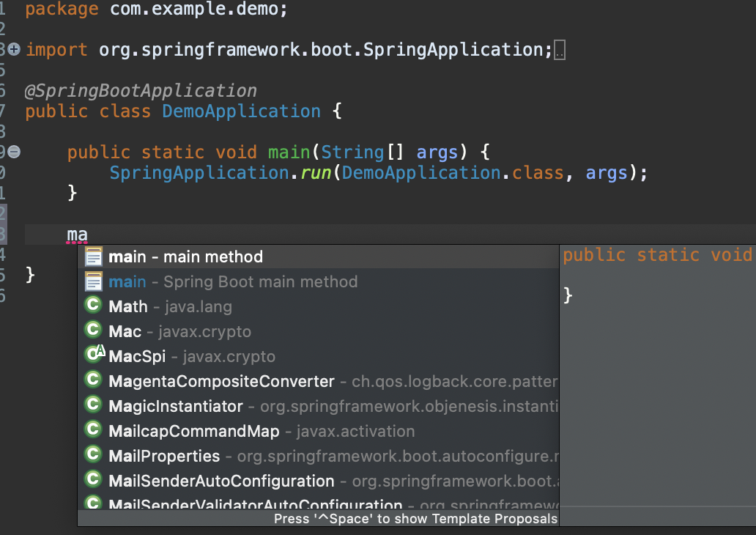Click the folded-code ellipsis after the import statement
The width and height of the screenshot is (756, 535).
click(560, 50)
